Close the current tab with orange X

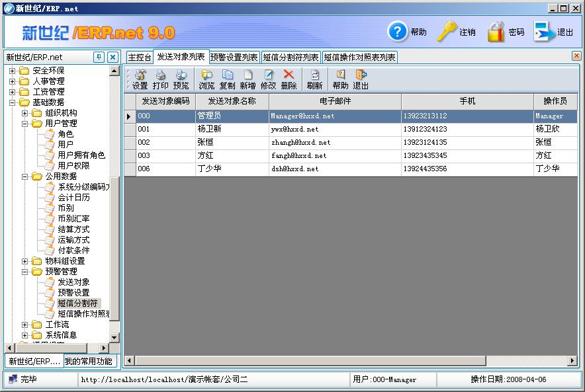(x=576, y=56)
